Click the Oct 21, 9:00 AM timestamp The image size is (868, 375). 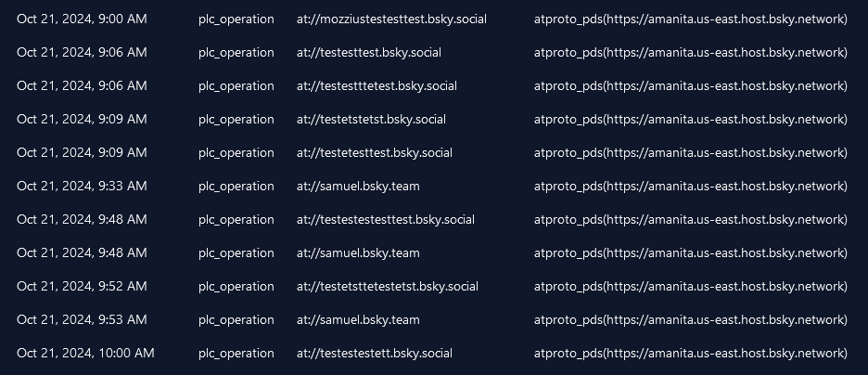click(x=82, y=19)
